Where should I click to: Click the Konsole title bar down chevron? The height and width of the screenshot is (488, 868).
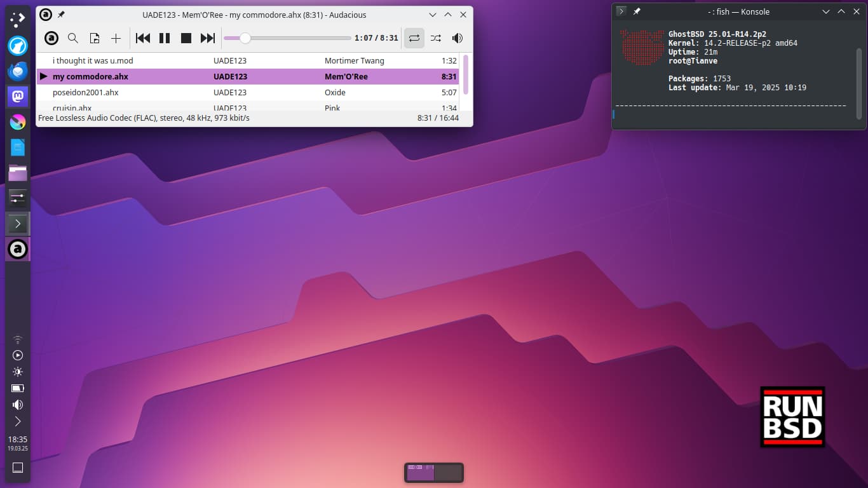[826, 11]
